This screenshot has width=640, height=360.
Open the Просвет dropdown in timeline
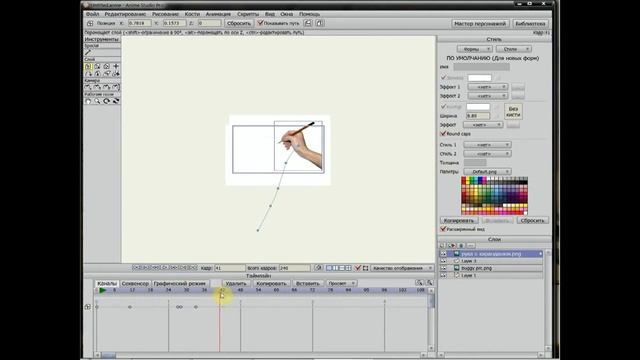pyautogui.click(x=341, y=283)
